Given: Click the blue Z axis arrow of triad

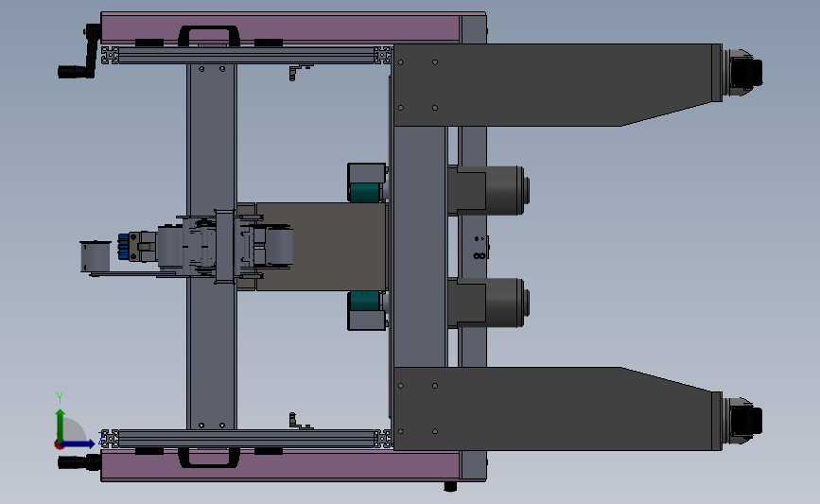Looking at the screenshot, I should (x=79, y=443).
